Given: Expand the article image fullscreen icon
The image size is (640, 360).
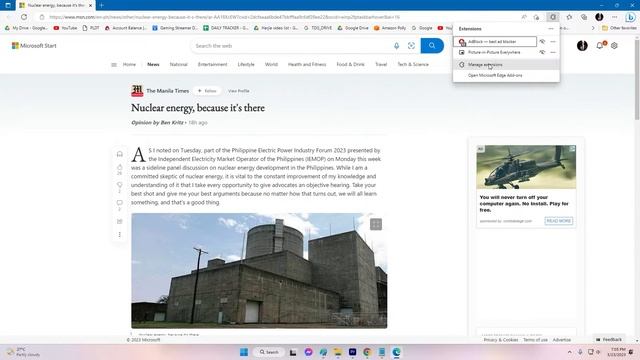Looking at the screenshot, I should [x=376, y=224].
